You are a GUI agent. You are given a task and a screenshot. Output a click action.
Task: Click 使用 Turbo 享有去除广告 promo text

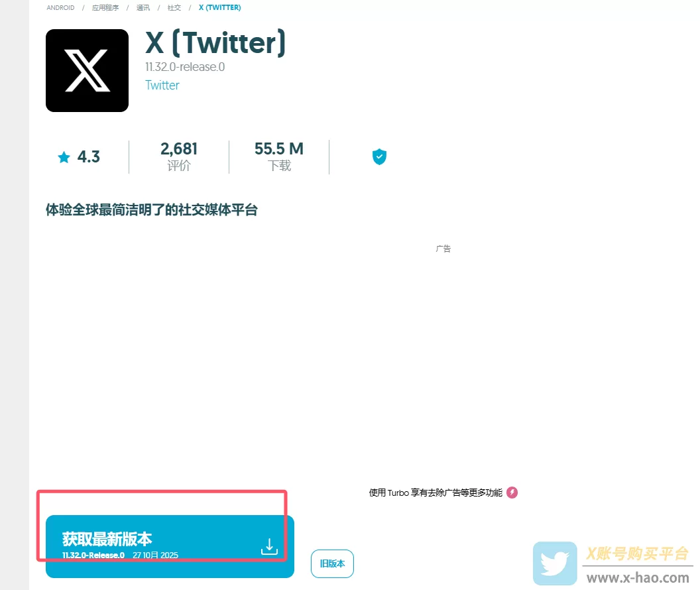coord(436,493)
